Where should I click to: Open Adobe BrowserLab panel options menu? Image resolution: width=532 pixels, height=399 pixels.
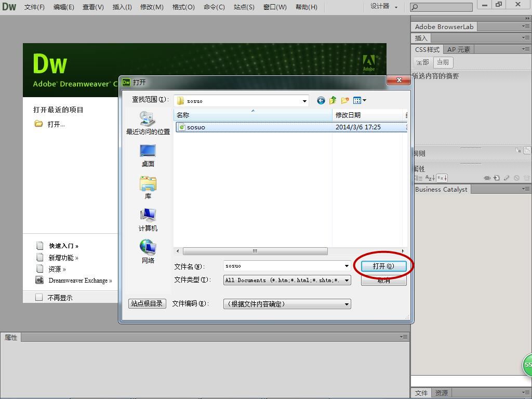[526, 26]
